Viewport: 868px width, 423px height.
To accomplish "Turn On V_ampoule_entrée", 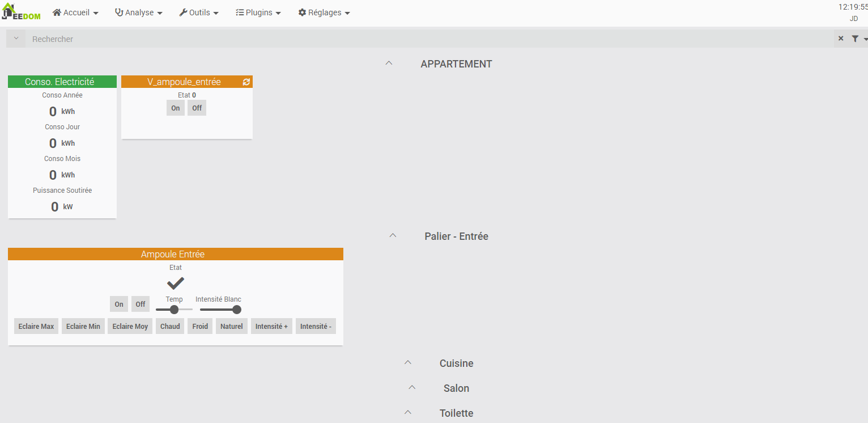I will (x=176, y=108).
